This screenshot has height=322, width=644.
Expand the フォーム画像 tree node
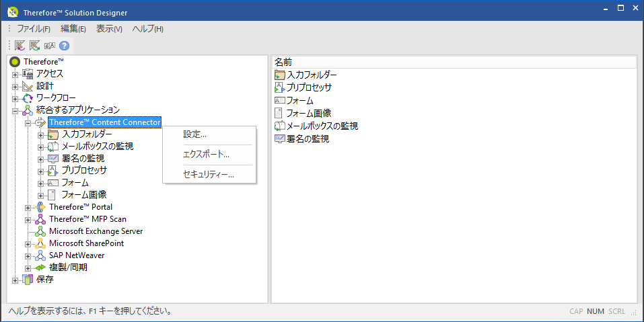(x=40, y=196)
